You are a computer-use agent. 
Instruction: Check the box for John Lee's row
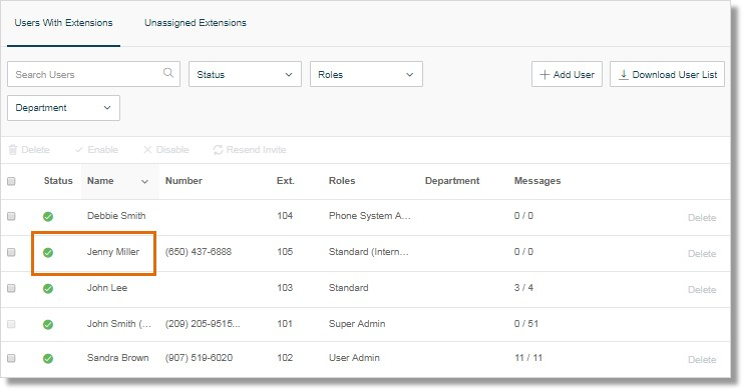click(x=11, y=288)
